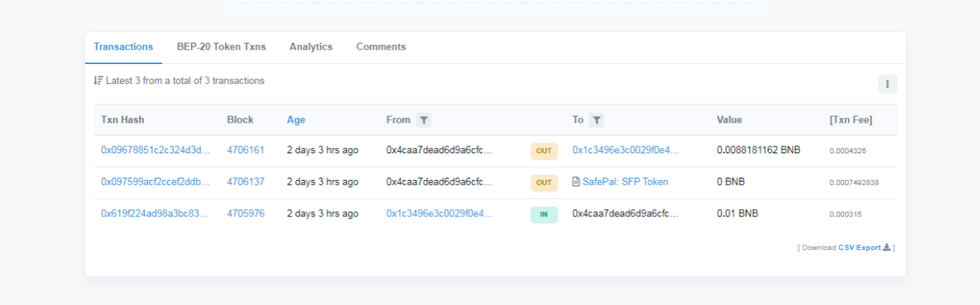This screenshot has width=980, height=305.
Task: Click the total of 3 transactions link
Action: click(x=207, y=81)
